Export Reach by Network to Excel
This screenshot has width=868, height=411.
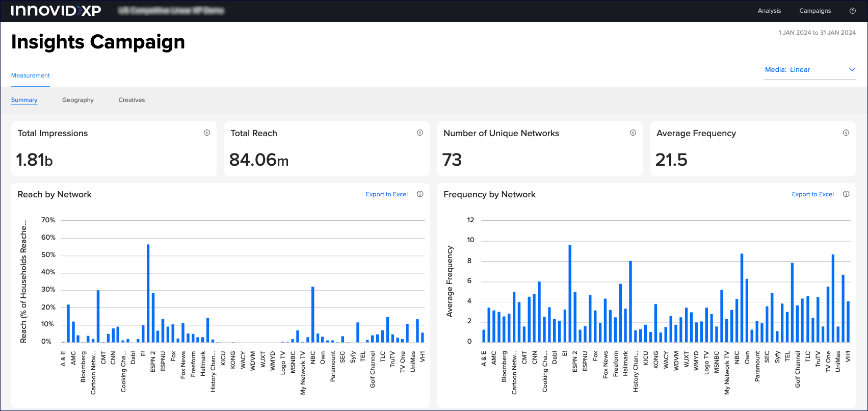386,194
